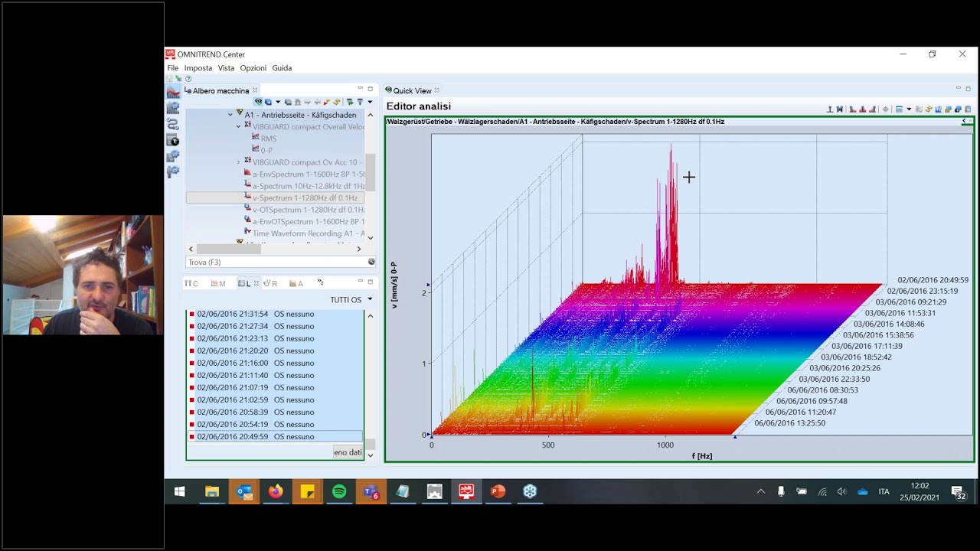Open Firefox from the taskbar
This screenshot has width=980, height=551.
[x=276, y=491]
